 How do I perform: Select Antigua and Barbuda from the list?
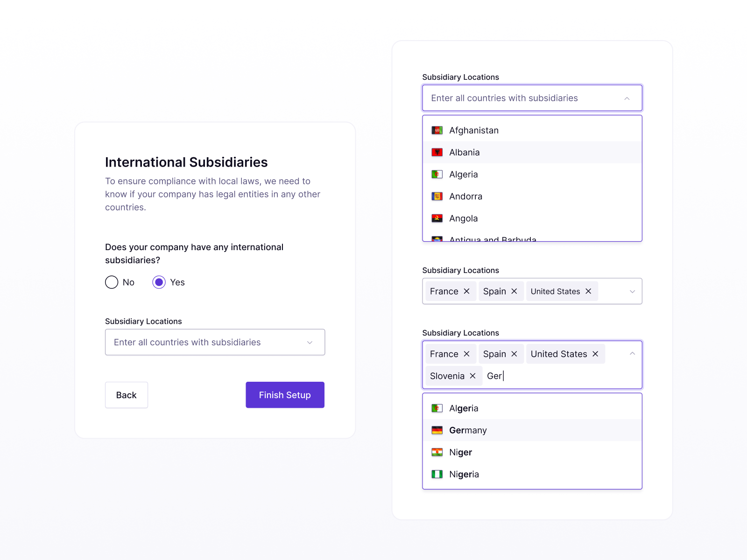pyautogui.click(x=493, y=239)
